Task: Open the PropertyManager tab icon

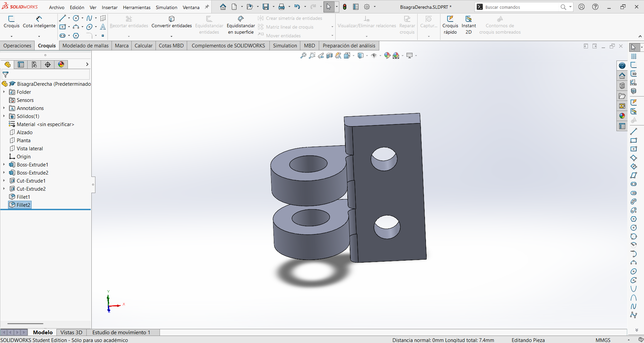Action: (x=21, y=65)
